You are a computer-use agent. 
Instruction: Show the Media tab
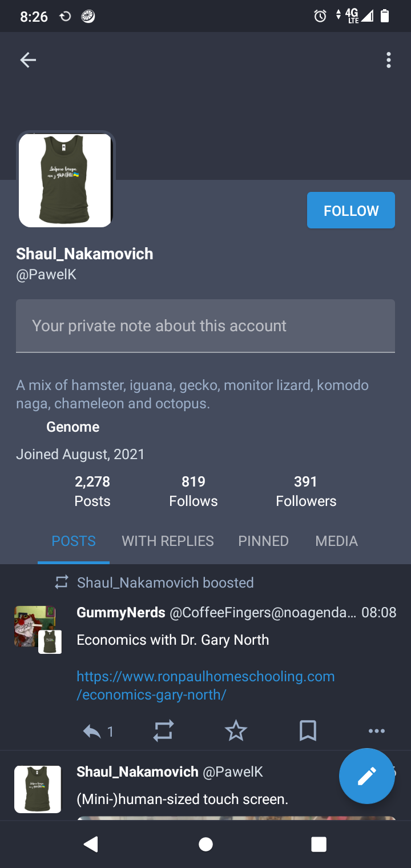tap(336, 541)
